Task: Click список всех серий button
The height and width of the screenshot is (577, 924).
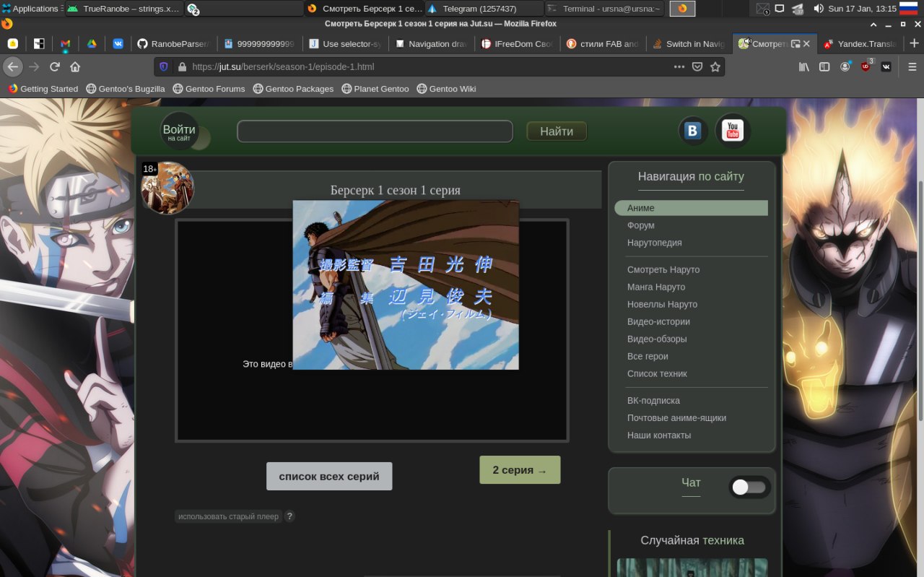Action: (x=329, y=477)
